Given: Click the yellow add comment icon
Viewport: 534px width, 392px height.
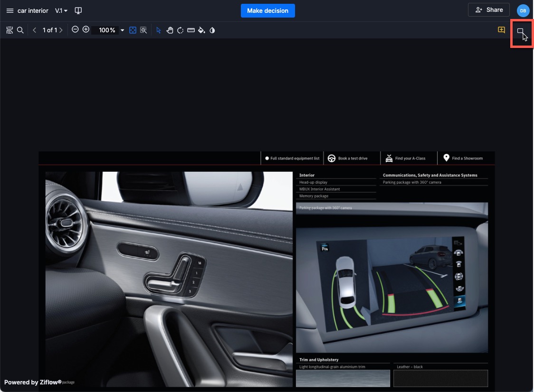Looking at the screenshot, I should coord(501,30).
